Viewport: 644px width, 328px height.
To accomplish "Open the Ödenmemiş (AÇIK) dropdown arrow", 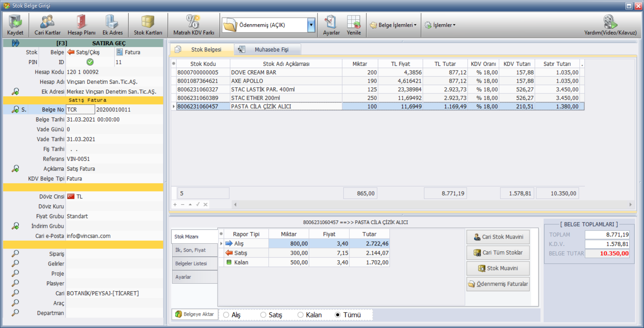I will 311,25.
